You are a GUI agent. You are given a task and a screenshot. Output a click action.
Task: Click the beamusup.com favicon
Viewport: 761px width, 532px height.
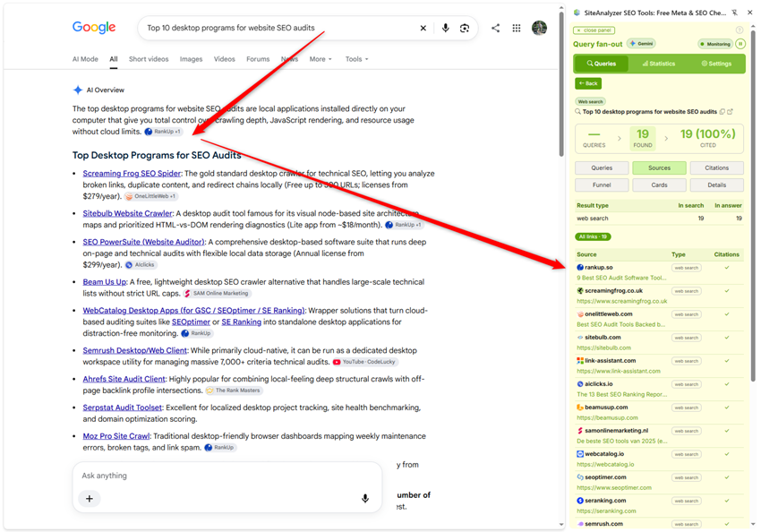pyautogui.click(x=580, y=408)
